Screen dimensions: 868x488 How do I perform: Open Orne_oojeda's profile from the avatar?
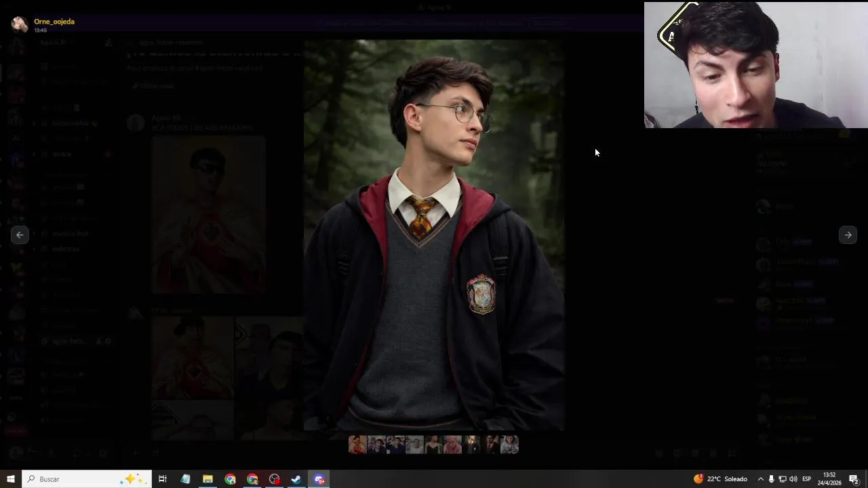coord(20,24)
